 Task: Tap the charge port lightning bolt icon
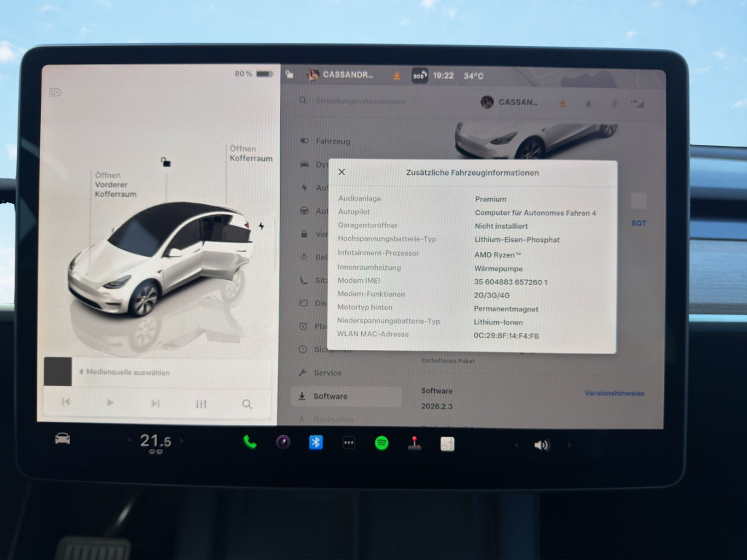click(x=262, y=226)
